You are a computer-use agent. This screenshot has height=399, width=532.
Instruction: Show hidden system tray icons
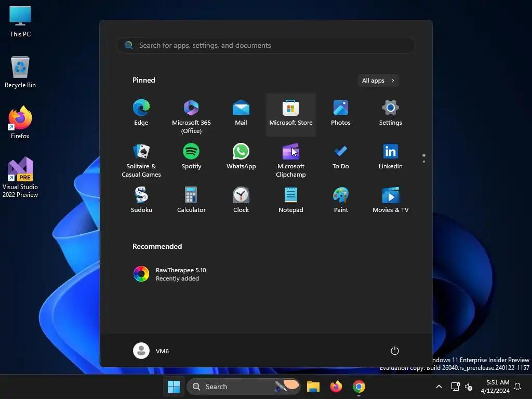pyautogui.click(x=438, y=387)
